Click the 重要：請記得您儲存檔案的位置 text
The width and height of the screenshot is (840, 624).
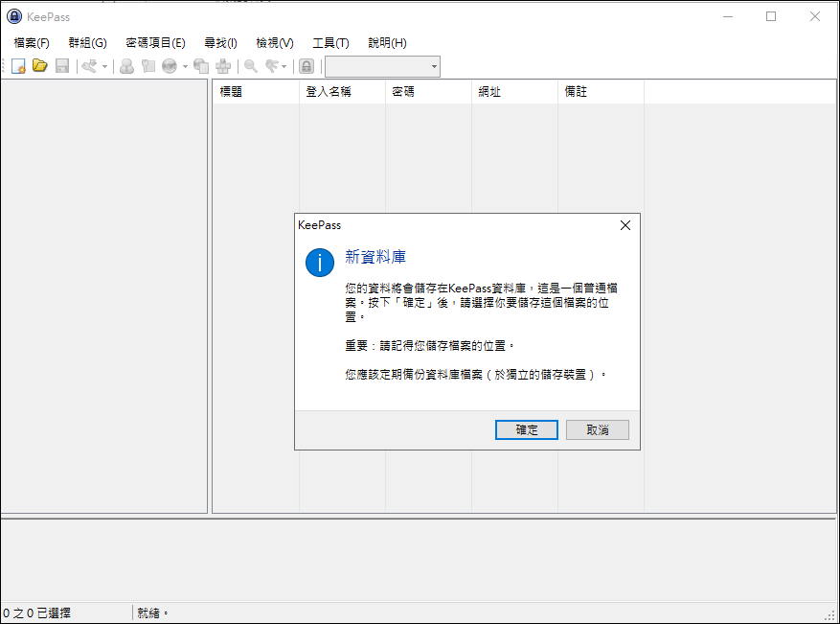pos(430,346)
